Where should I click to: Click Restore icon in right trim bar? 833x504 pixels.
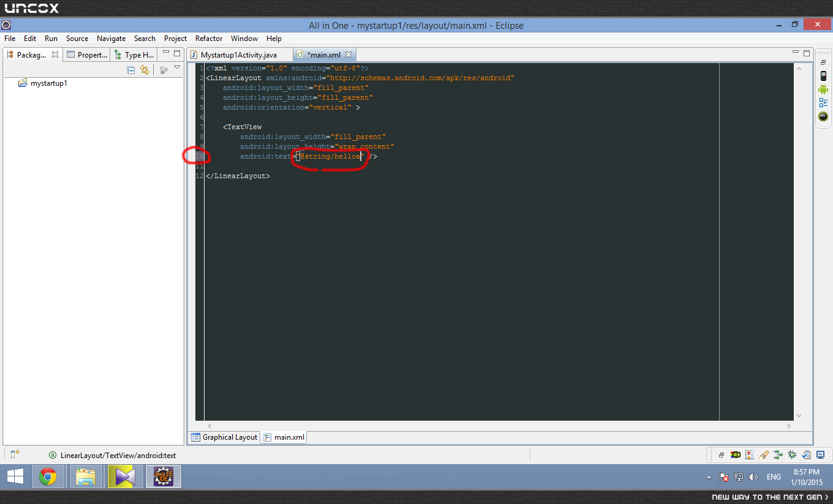pyautogui.click(x=823, y=62)
